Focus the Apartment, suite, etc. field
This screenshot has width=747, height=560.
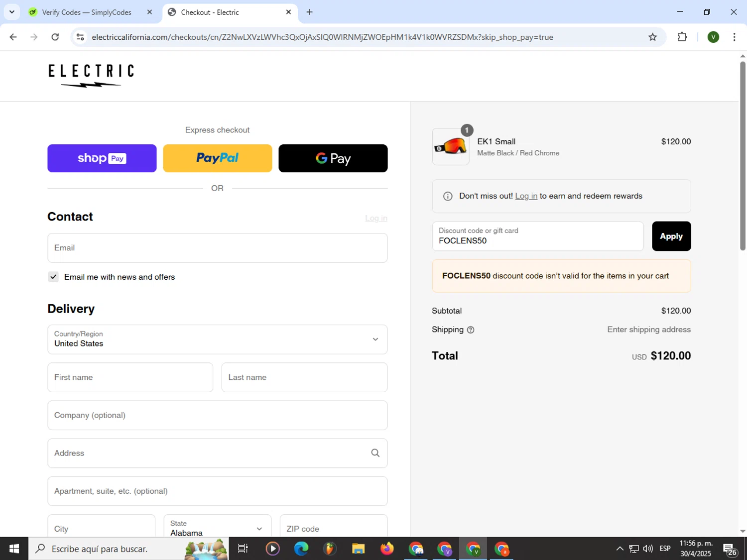[218, 491]
